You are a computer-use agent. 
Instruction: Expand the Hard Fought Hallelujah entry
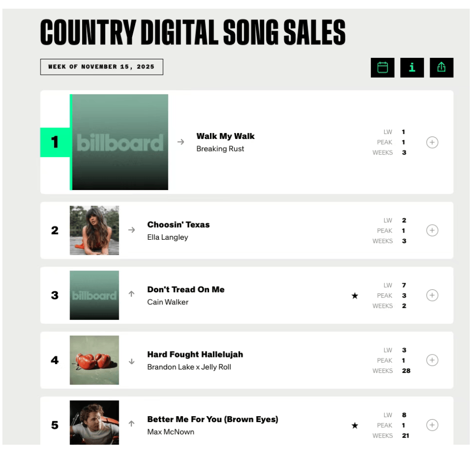pos(432,360)
